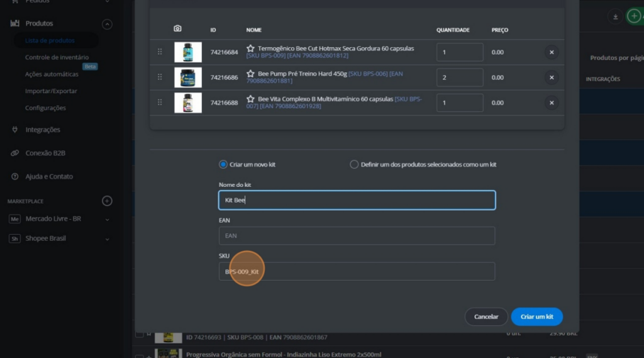Open Produtos section in sidebar

(39, 23)
